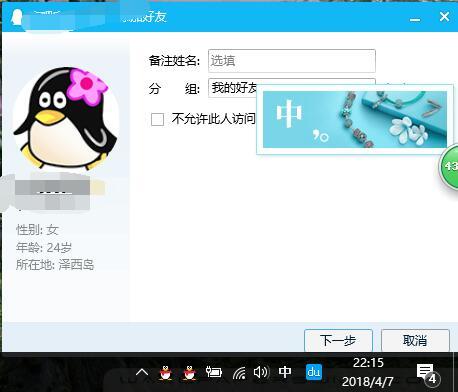Click the battery power tray icon

[x=214, y=372]
